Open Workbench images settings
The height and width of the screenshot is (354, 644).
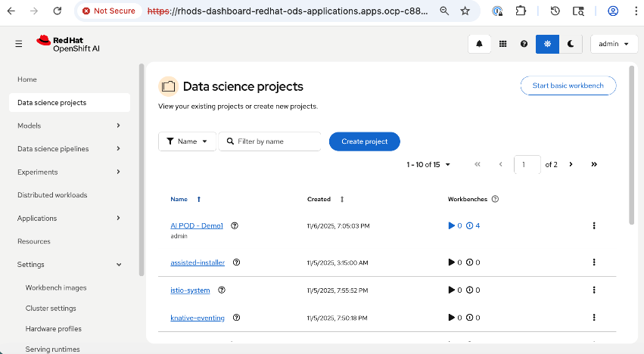tap(56, 288)
